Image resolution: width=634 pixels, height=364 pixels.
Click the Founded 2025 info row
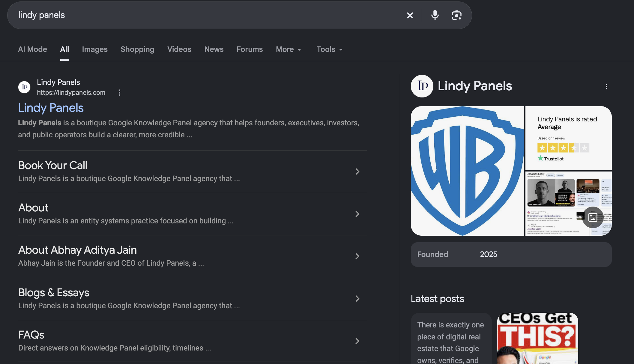click(x=511, y=255)
